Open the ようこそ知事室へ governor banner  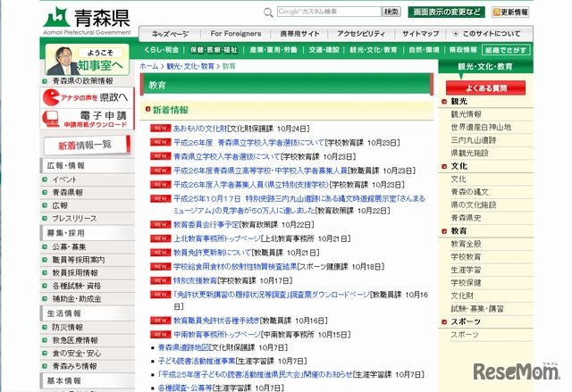[88, 60]
